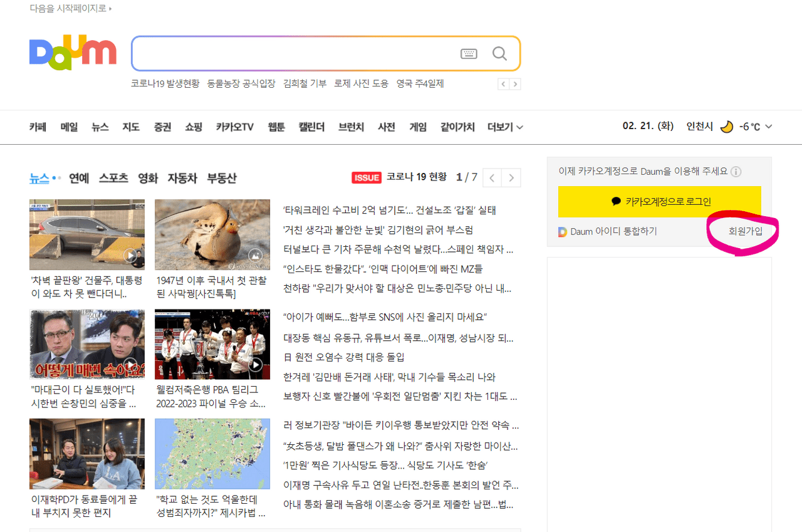Open the Kakao account info icon

tap(736, 172)
